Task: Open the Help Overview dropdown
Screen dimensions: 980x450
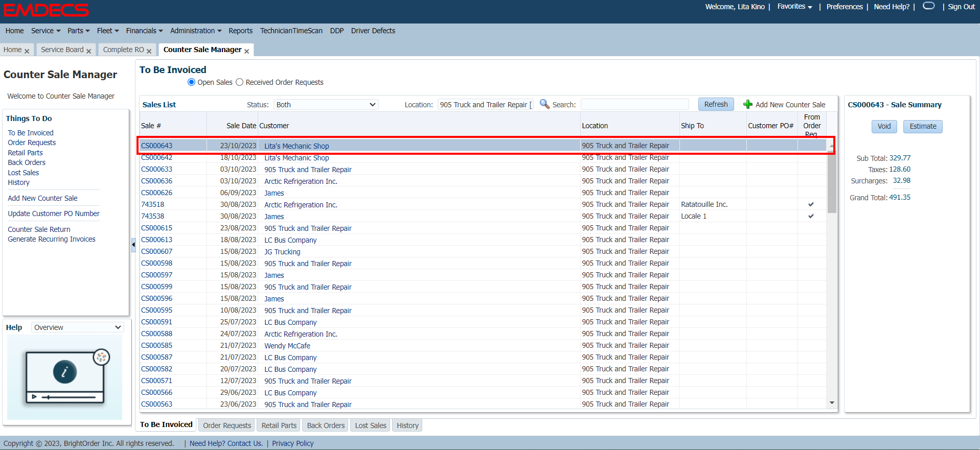Action: pyautogui.click(x=78, y=327)
